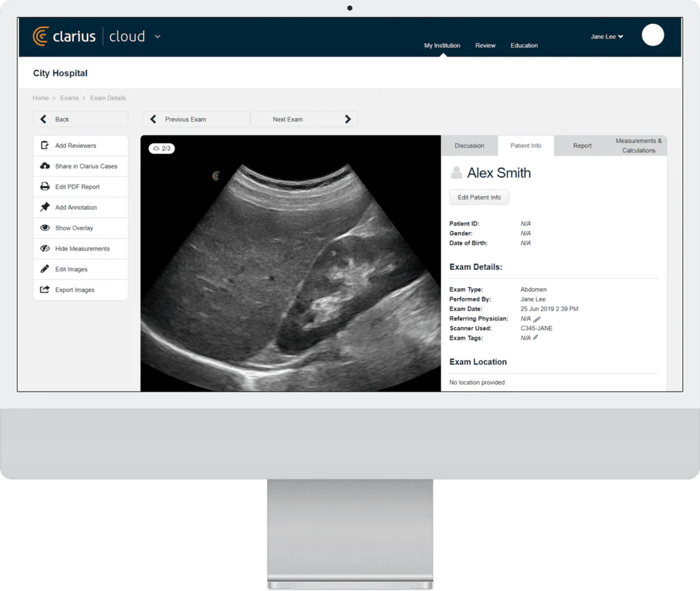The image size is (700, 591).
Task: Open the Measurements & Calculations tab
Action: click(x=638, y=146)
